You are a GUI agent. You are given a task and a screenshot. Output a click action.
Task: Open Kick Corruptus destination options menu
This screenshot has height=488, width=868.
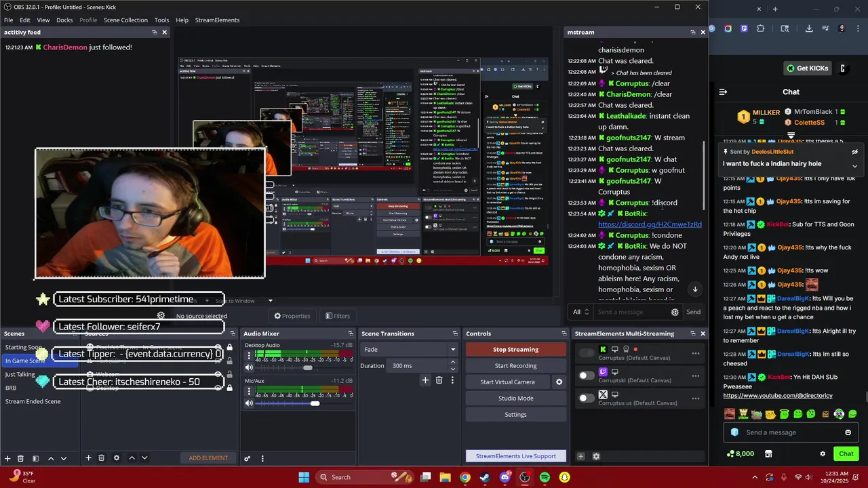695,353
